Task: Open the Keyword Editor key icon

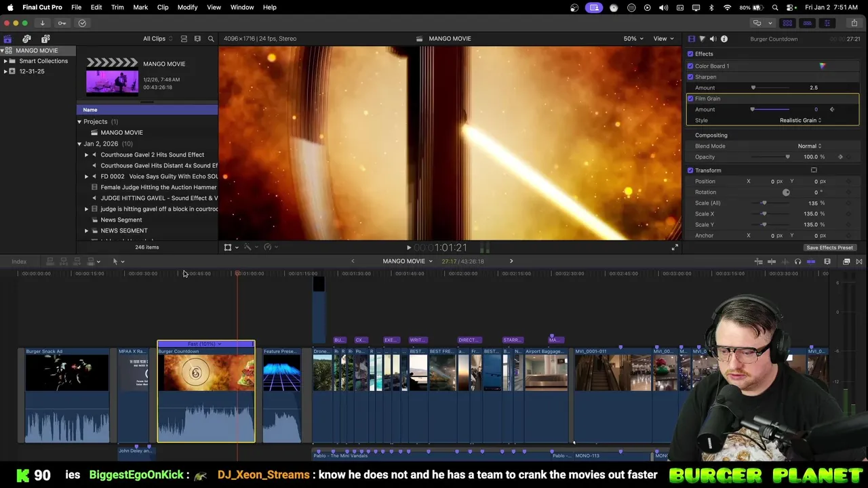Action: tap(62, 23)
